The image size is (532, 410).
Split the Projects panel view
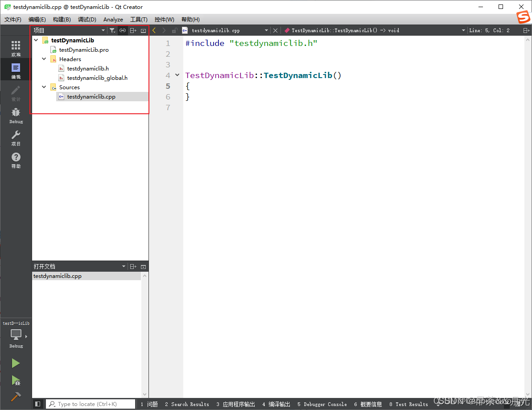[x=133, y=30]
